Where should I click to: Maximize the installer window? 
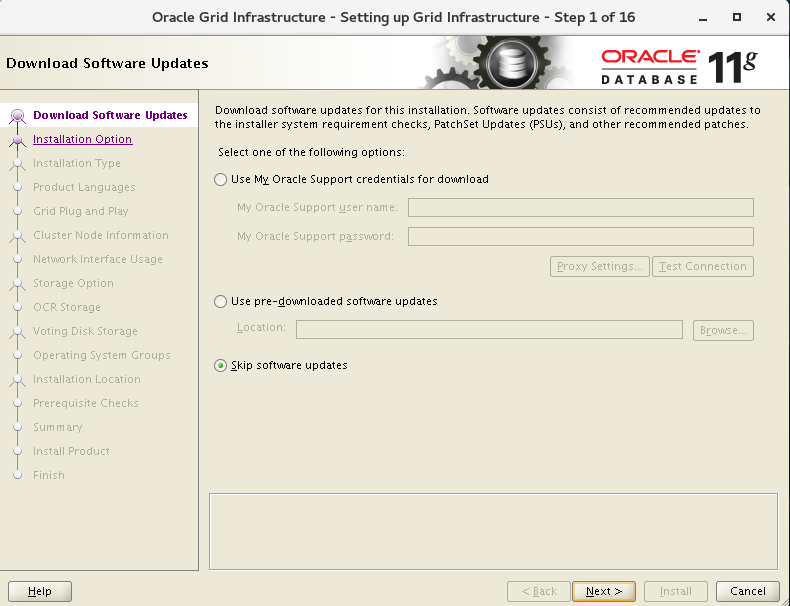point(737,17)
